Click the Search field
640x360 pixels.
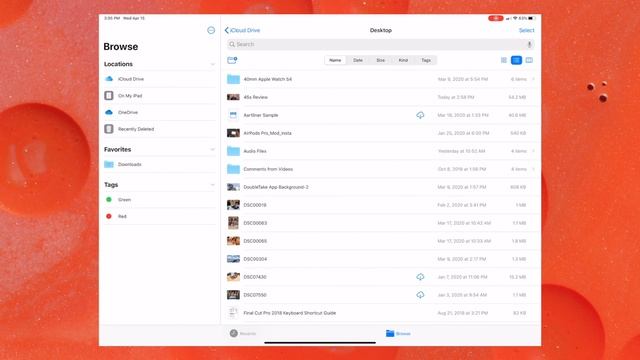[380, 44]
